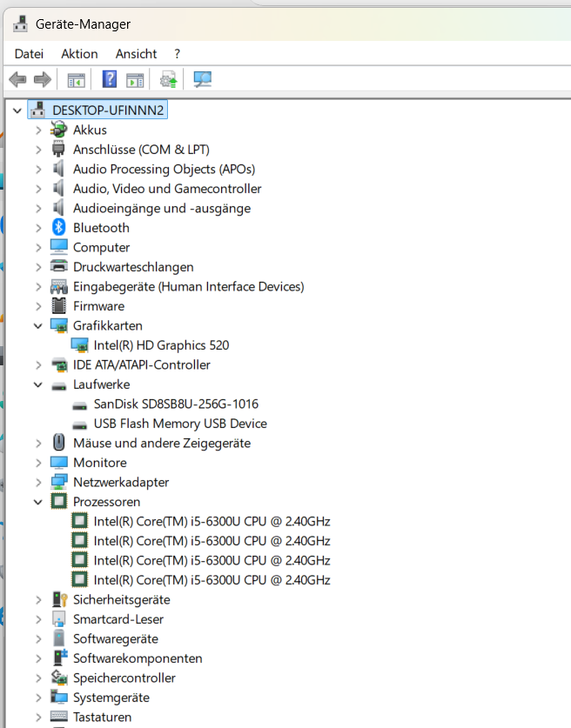571x728 pixels.
Task: Select Audio, Video und Gamecontroller label
Action: [167, 189]
